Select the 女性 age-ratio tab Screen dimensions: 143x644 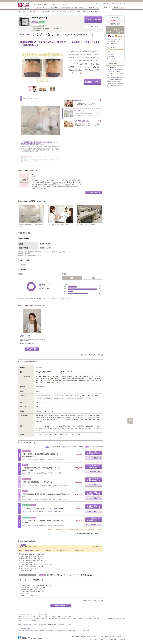coord(72,278)
